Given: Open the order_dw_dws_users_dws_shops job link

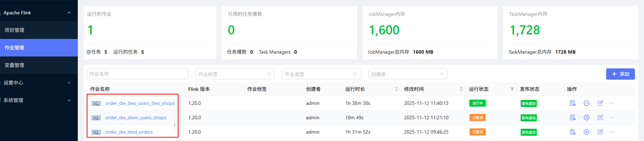Looking at the screenshot, I should click(140, 103).
